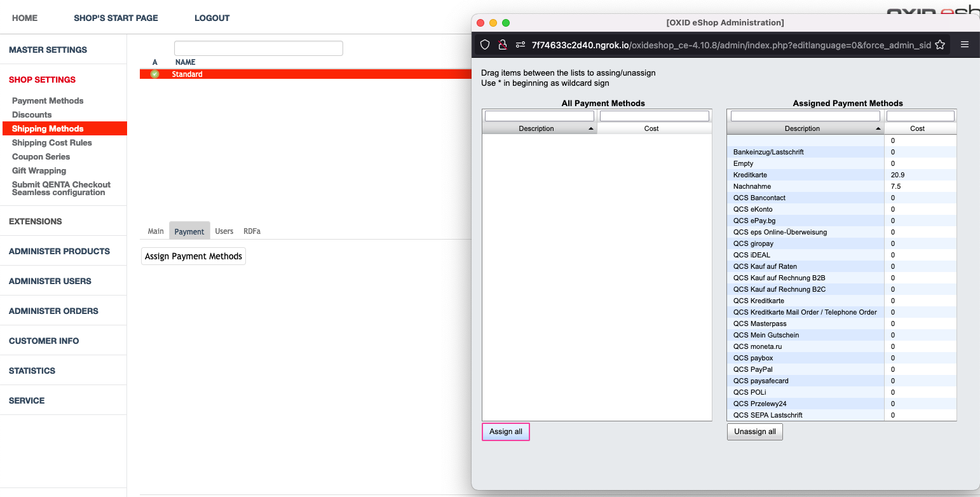Click the shield icon in the address bar

tap(485, 44)
